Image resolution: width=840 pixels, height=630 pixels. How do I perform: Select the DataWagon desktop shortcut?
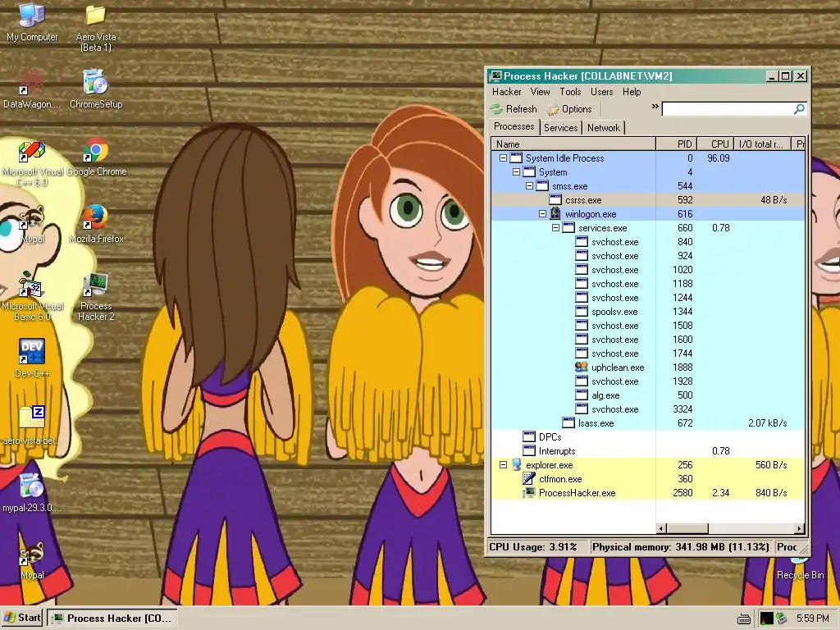click(32, 89)
